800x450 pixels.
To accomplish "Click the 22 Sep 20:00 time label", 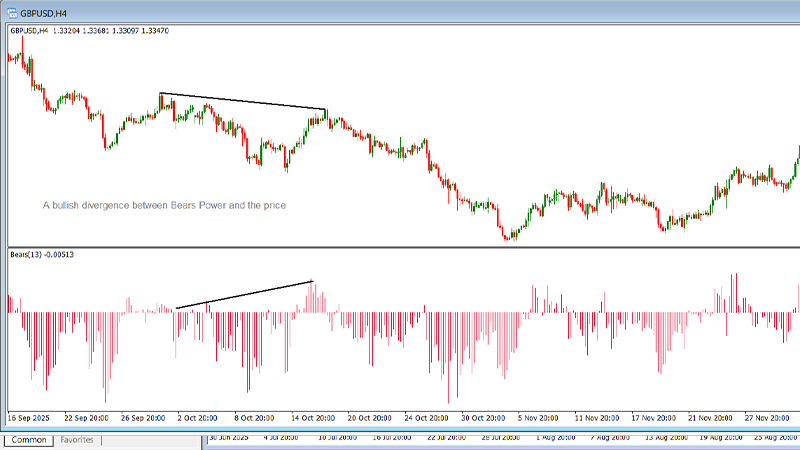I will 86,418.
